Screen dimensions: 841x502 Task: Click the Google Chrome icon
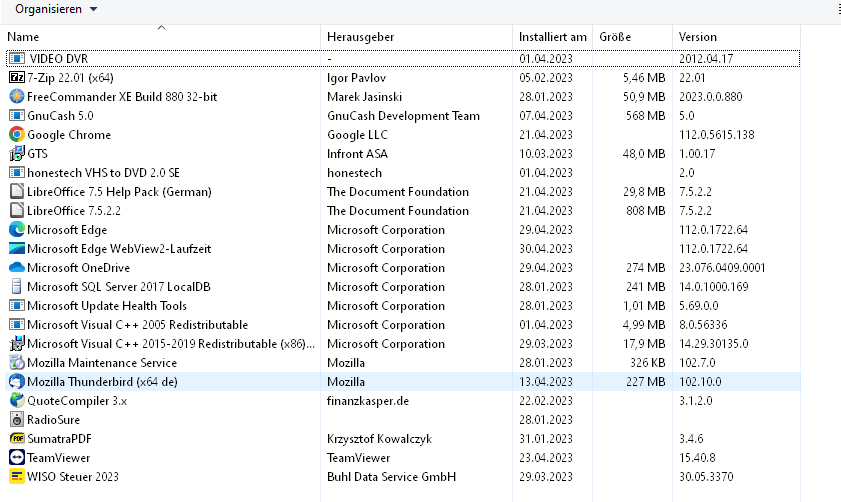[x=17, y=135]
